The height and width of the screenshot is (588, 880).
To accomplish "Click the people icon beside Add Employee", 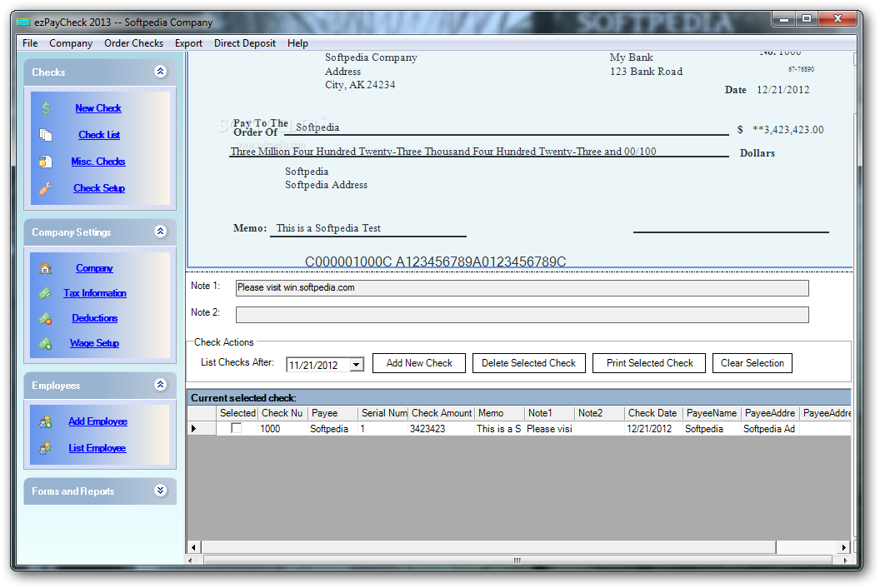I will 46,421.
